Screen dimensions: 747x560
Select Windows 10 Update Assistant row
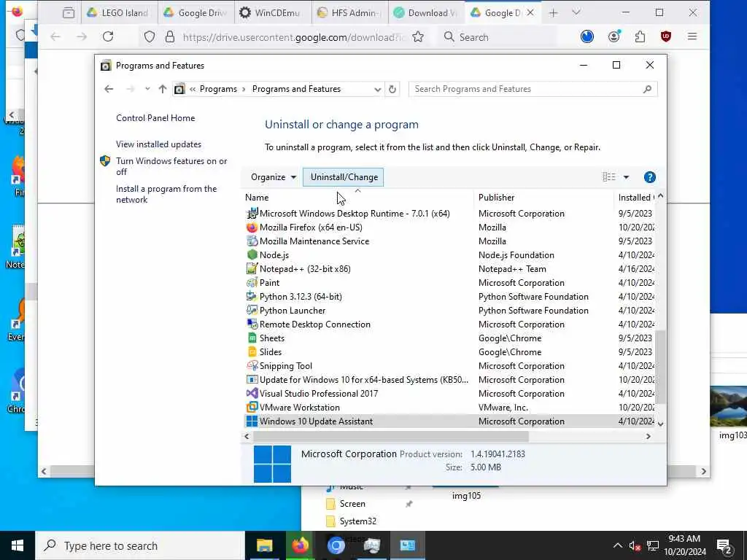[449, 421]
